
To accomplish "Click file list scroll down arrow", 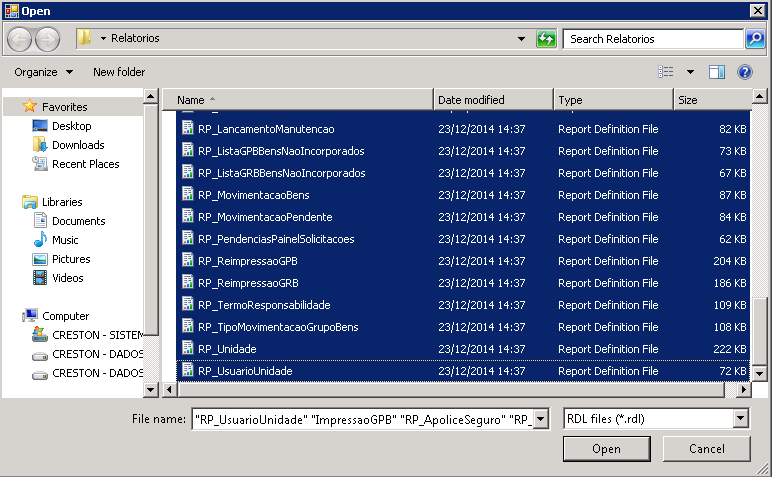I will 759,374.
